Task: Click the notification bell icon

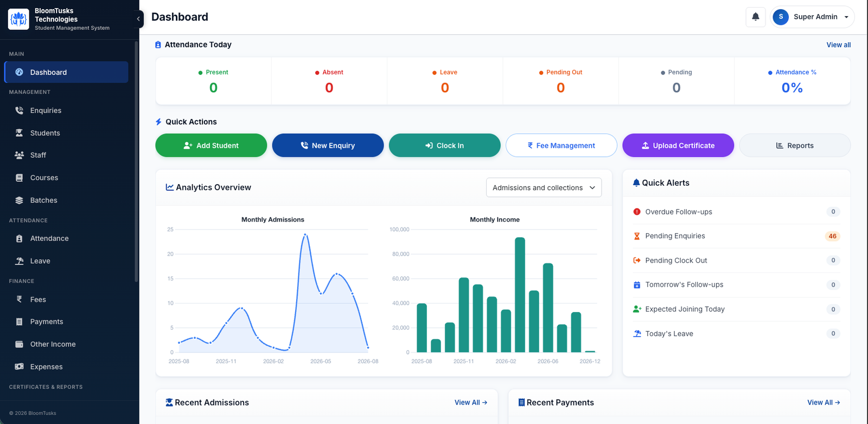Action: (x=756, y=17)
